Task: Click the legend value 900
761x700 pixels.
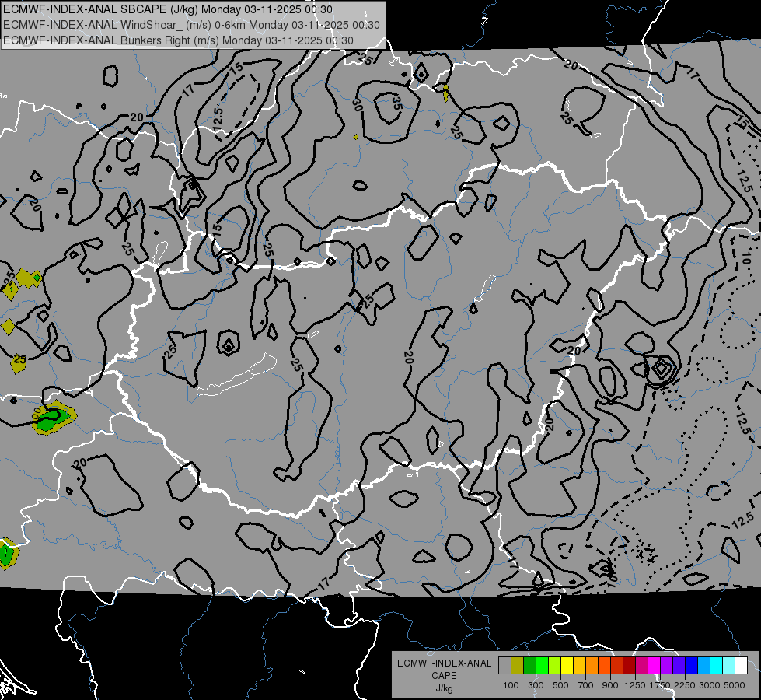Action: [x=610, y=685]
